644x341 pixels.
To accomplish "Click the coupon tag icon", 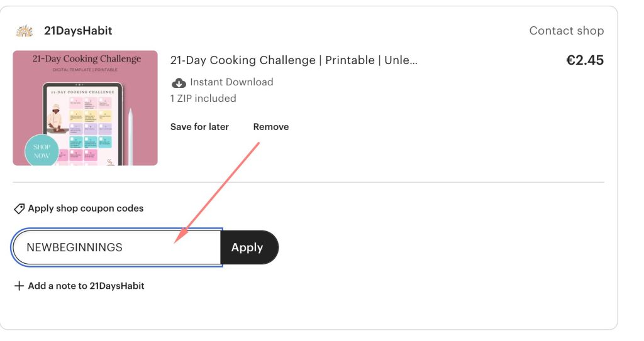I will pos(19,208).
